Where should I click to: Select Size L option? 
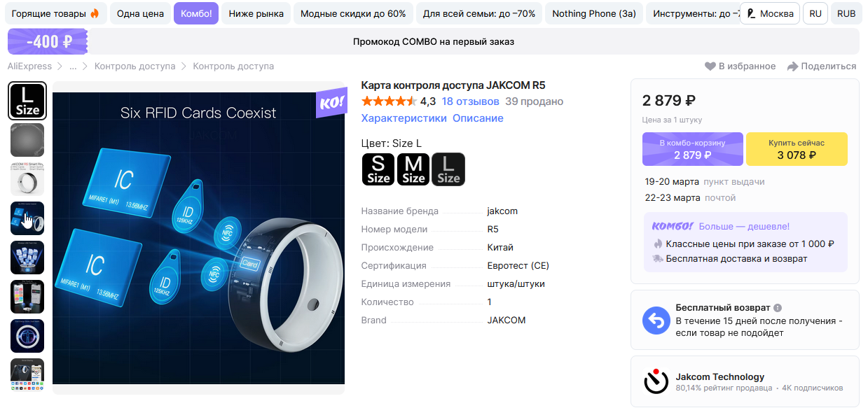(x=448, y=169)
